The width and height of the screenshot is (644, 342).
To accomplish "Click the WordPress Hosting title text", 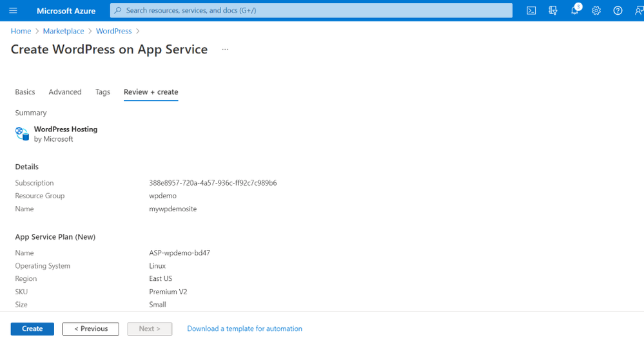I will tap(66, 129).
